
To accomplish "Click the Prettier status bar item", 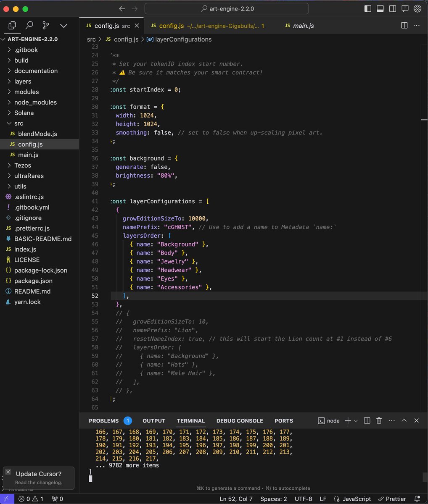I will coord(392,499).
